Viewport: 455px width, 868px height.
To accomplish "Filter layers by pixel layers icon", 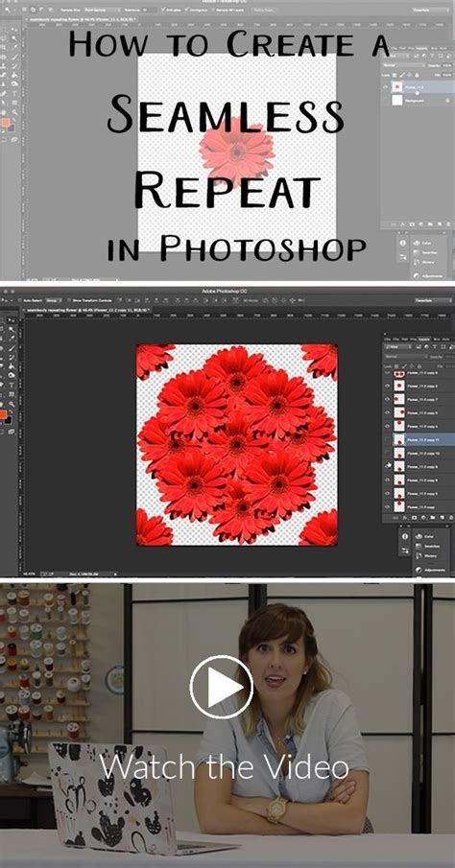I will (x=418, y=346).
